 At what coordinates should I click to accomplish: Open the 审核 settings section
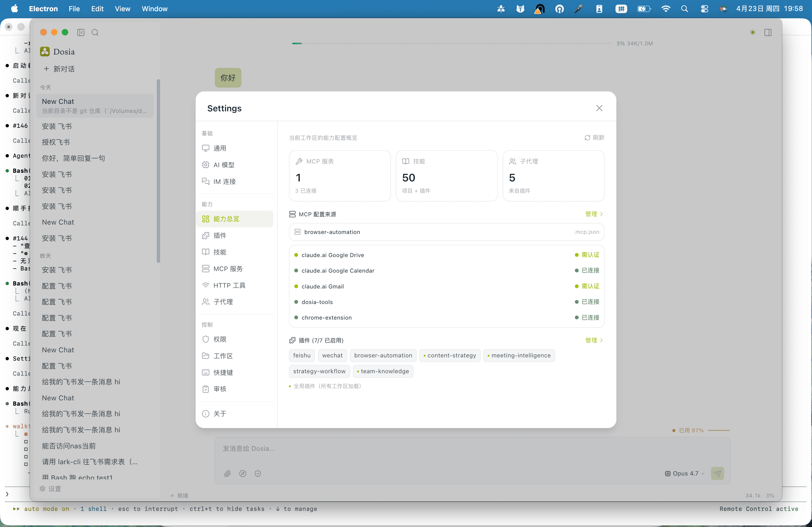pyautogui.click(x=235, y=389)
